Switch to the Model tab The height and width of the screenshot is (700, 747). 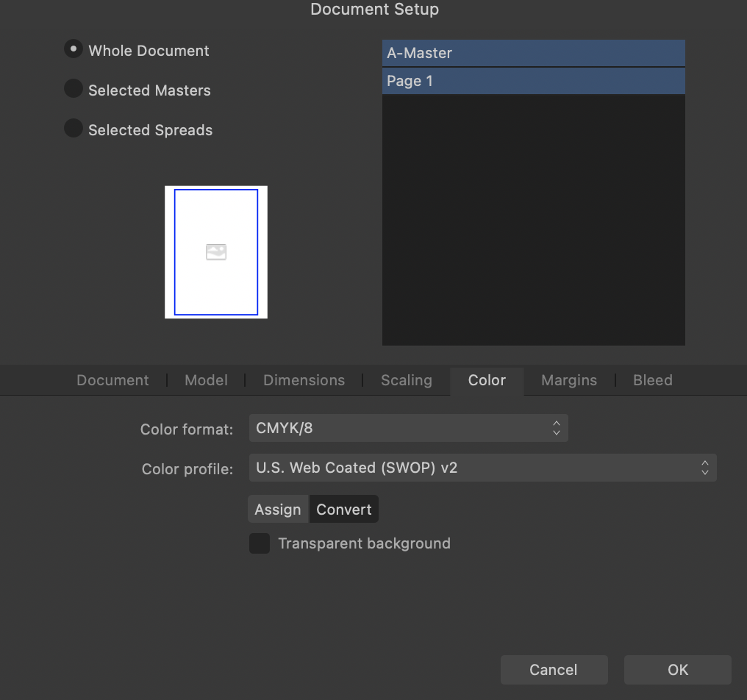[207, 380]
